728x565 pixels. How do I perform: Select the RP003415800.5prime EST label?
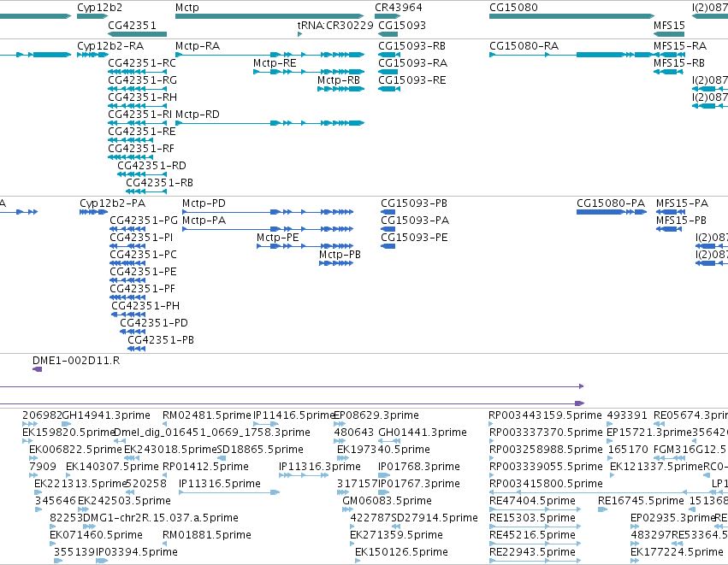(546, 484)
